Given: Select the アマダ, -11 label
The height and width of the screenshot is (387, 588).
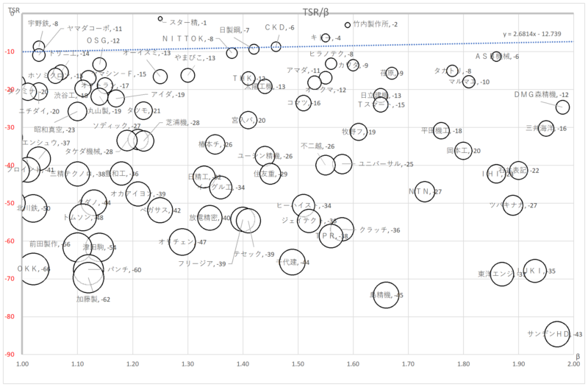Looking at the screenshot, I should coord(304,71).
